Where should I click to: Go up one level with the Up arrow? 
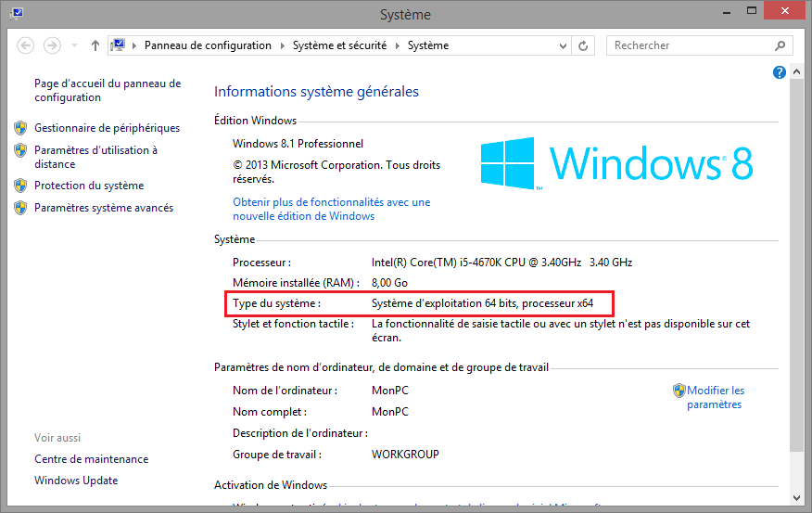(x=95, y=45)
